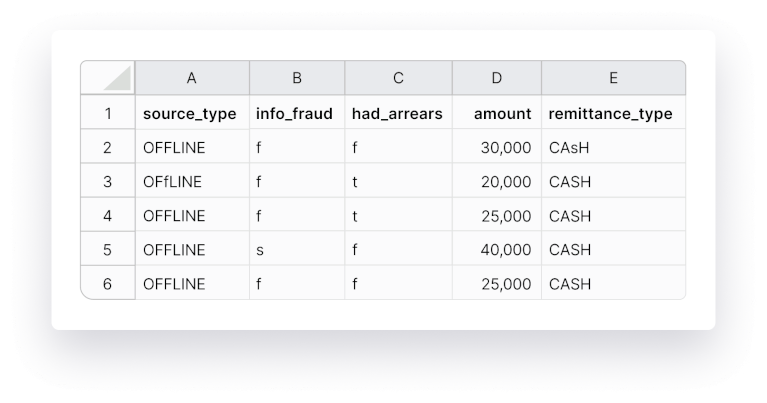Select OFFLINE cell in row 6
The width and height of the screenshot is (767, 403).
coord(192,283)
